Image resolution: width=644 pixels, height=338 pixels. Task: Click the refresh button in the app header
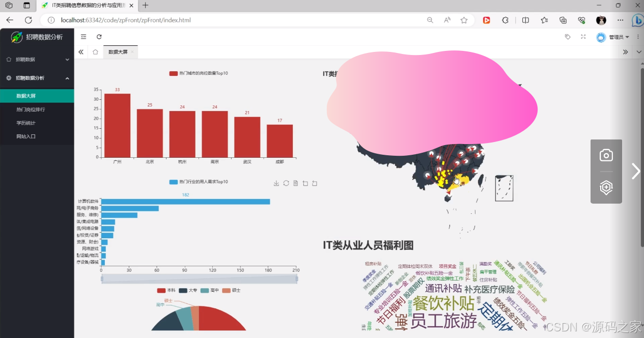[99, 37]
